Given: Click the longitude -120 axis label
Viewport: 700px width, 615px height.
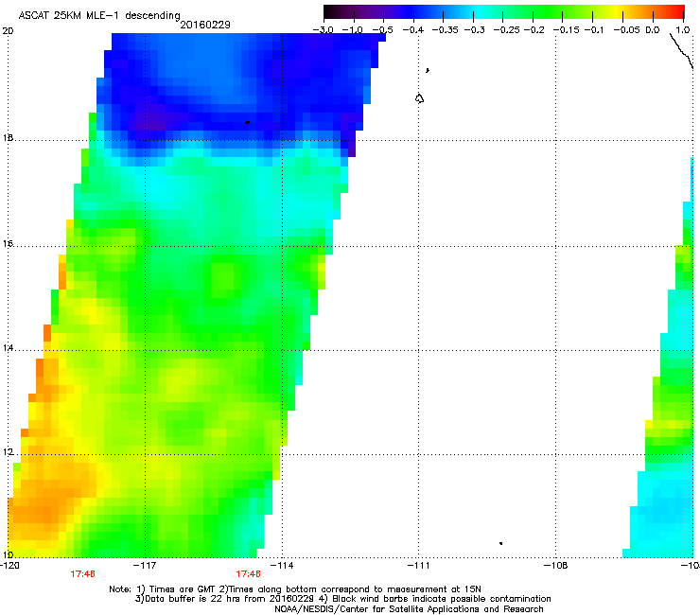Looking at the screenshot, I should [x=9, y=566].
